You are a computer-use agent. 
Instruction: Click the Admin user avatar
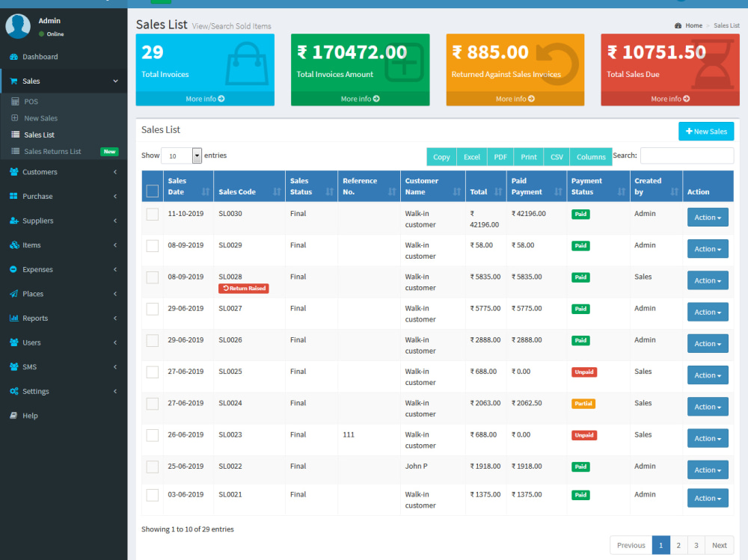coord(18,26)
